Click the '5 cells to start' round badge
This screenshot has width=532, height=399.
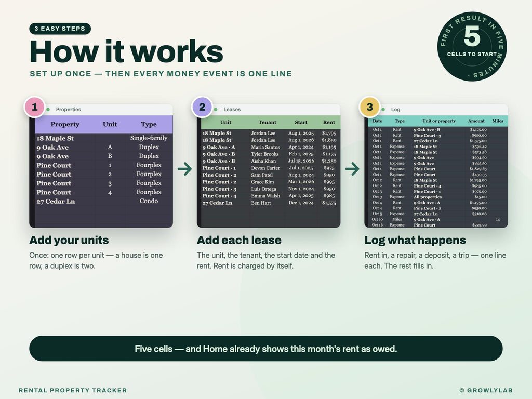472,46
